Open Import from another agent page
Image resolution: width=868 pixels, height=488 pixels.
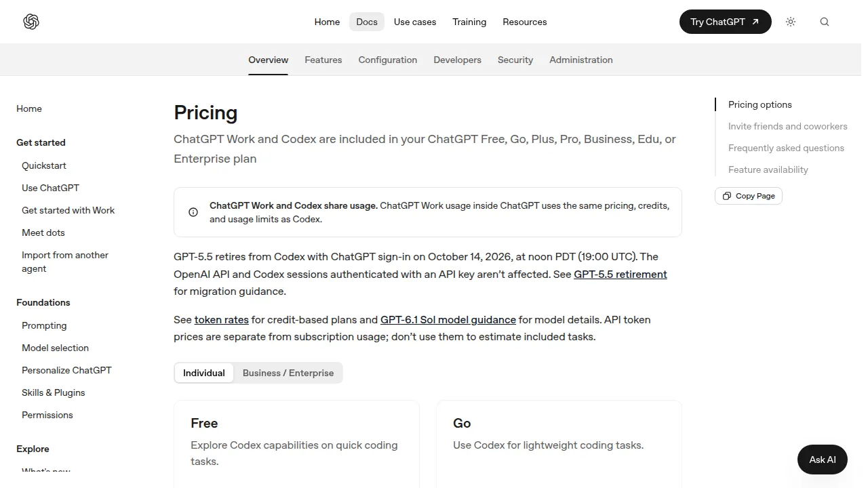tap(65, 262)
